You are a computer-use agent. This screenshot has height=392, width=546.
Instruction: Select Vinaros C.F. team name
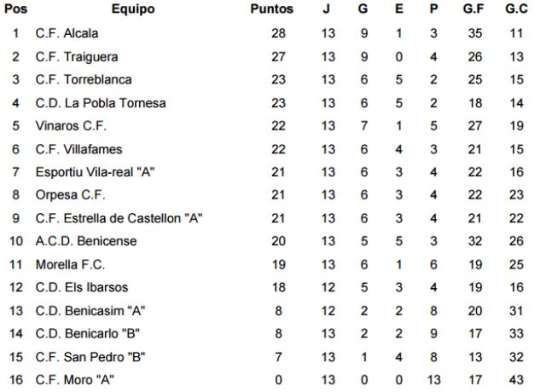71,126
